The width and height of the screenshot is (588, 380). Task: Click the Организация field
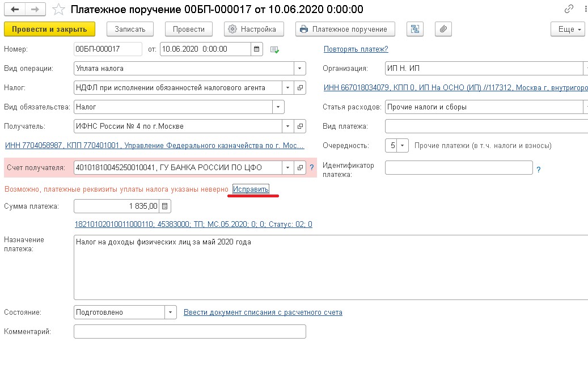[484, 69]
